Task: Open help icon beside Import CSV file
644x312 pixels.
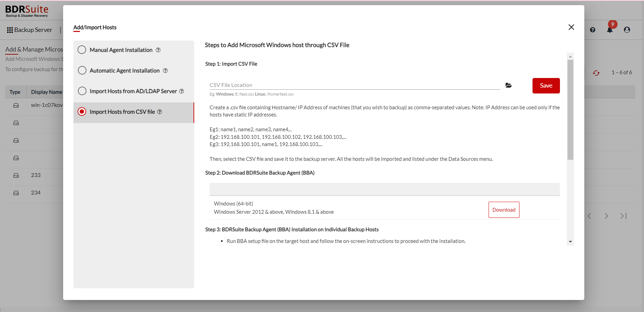Action: tap(160, 112)
